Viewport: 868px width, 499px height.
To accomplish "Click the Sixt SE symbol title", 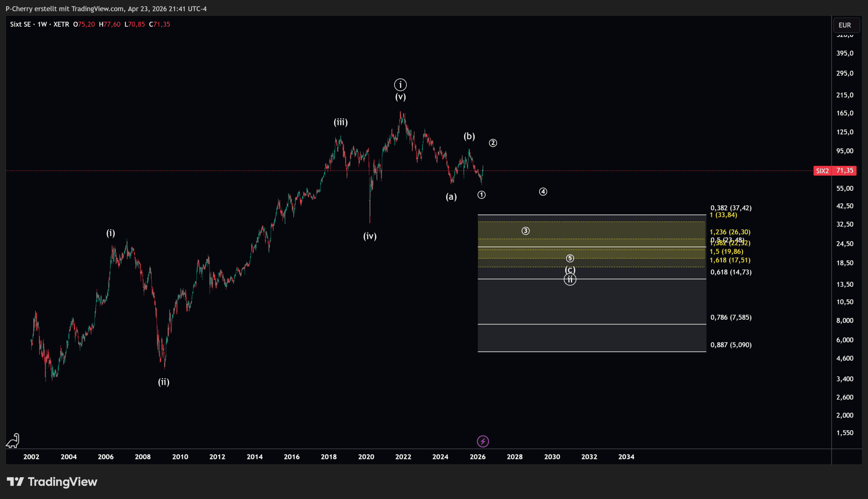I will point(20,24).
